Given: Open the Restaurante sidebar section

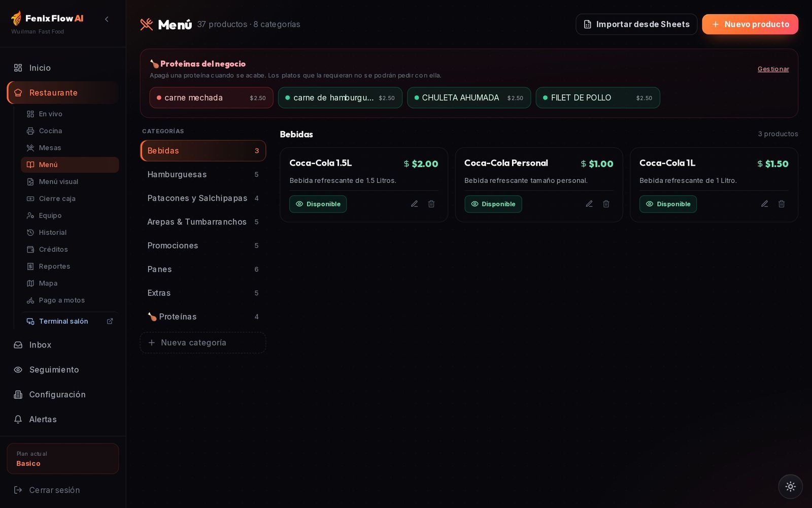Looking at the screenshot, I should (63, 92).
